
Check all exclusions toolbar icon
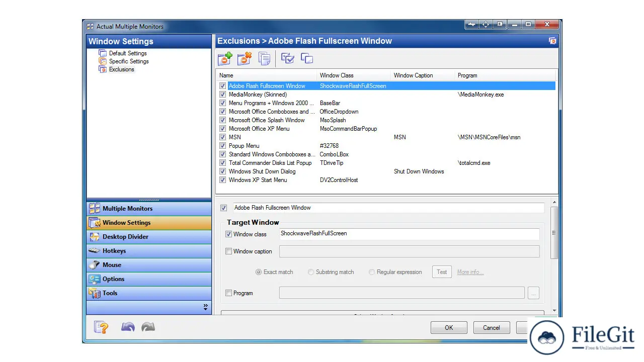pyautogui.click(x=288, y=58)
